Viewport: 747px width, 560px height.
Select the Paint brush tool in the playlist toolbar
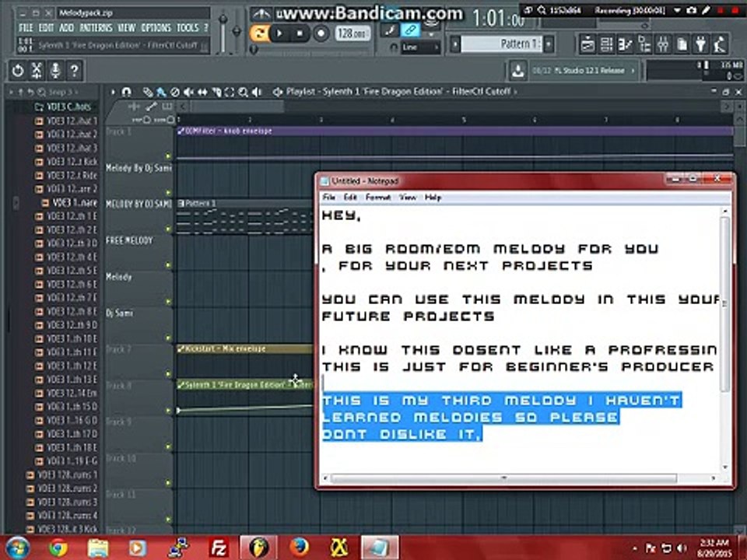coord(161,92)
